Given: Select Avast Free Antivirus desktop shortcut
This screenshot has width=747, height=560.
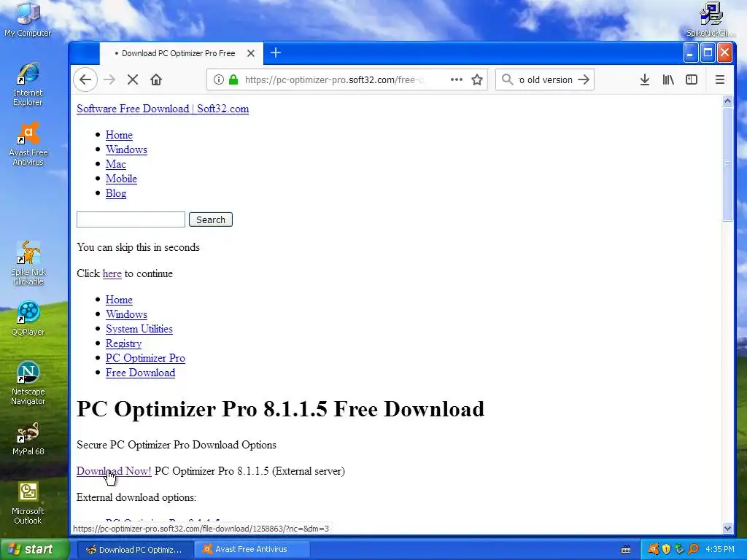Looking at the screenshot, I should tap(28, 144).
